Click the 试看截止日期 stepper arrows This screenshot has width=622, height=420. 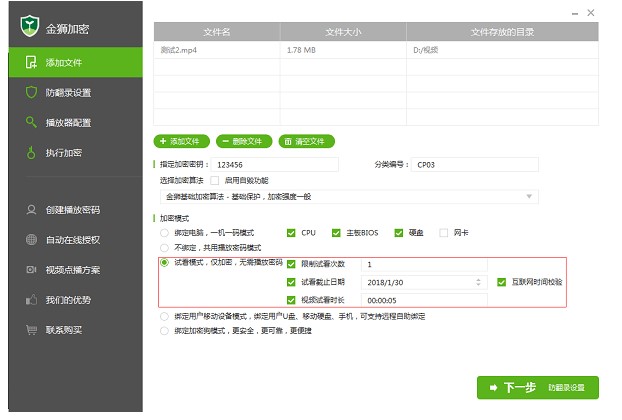[x=478, y=282]
